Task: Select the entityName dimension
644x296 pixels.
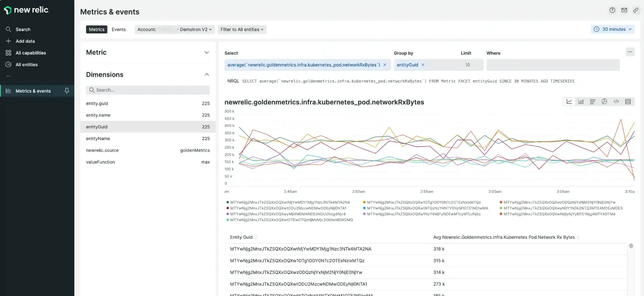Action: point(148,139)
